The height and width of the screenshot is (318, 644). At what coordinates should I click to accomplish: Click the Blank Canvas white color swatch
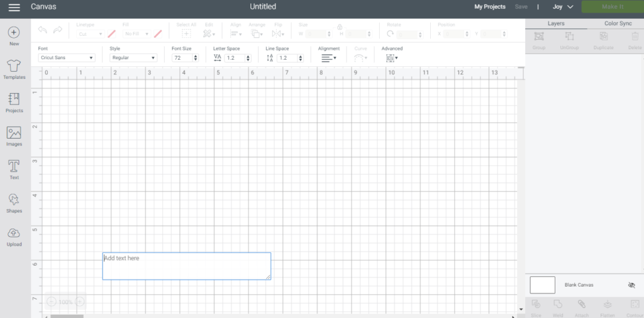click(x=543, y=285)
